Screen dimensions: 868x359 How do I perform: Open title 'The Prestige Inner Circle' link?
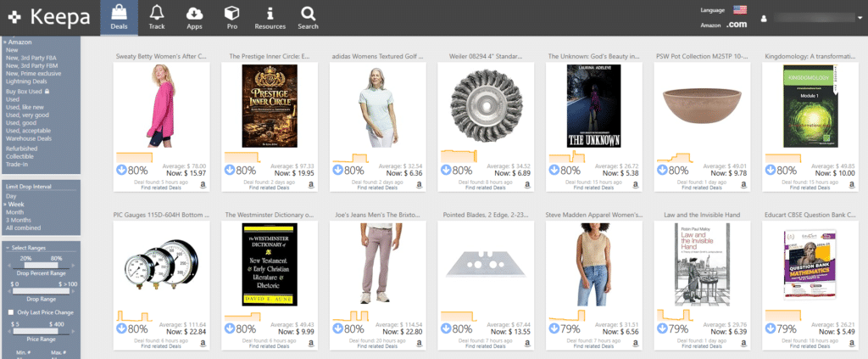(270, 56)
